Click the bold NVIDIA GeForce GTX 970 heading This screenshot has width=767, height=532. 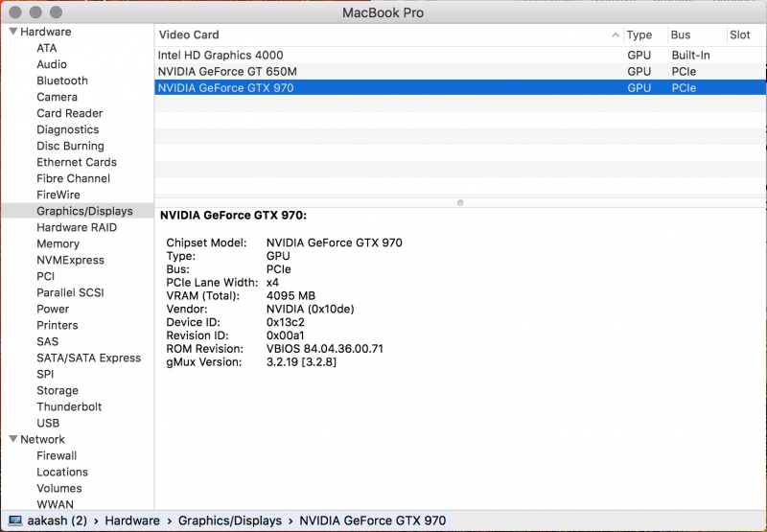pos(233,215)
